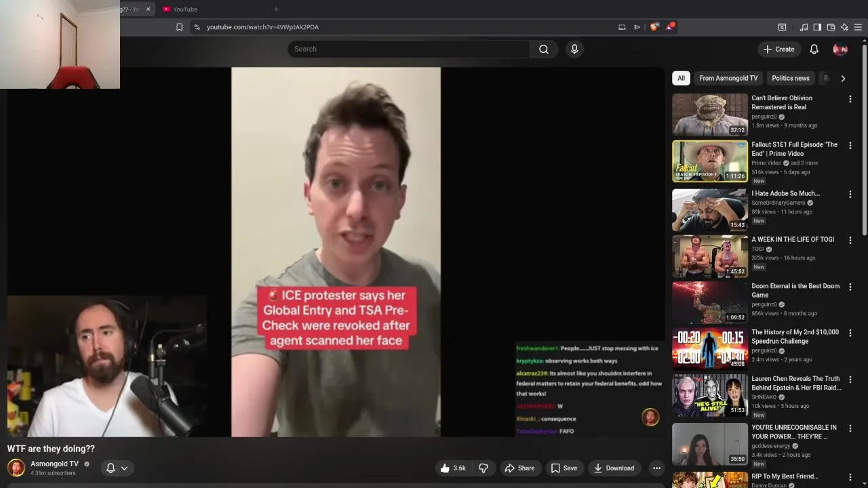
Task: Open the Brave Wallet icon
Action: [x=831, y=27]
